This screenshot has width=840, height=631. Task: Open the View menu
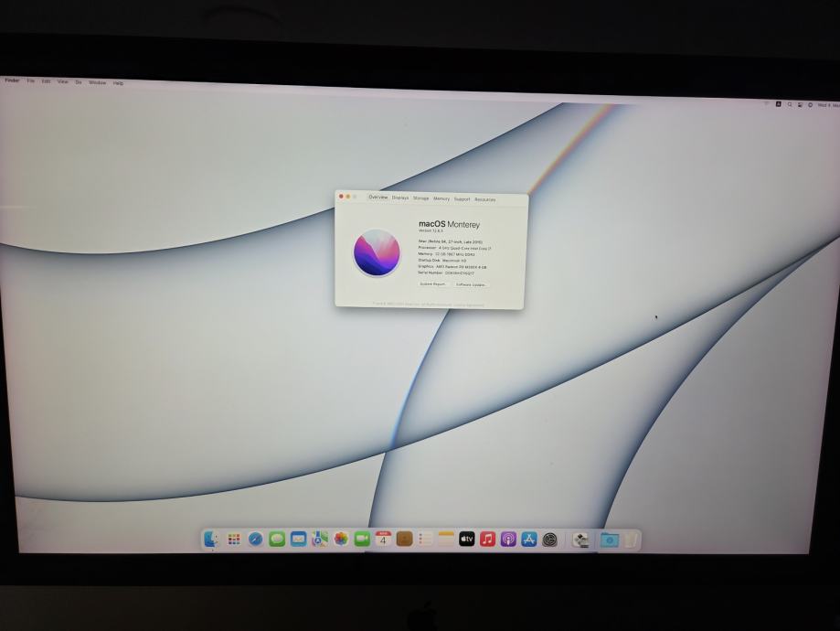63,81
